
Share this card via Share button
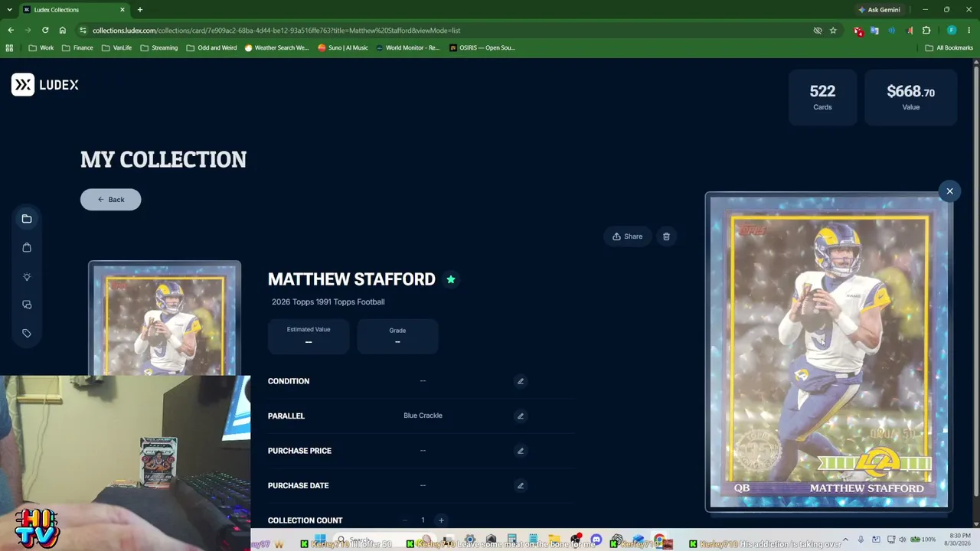pos(627,236)
